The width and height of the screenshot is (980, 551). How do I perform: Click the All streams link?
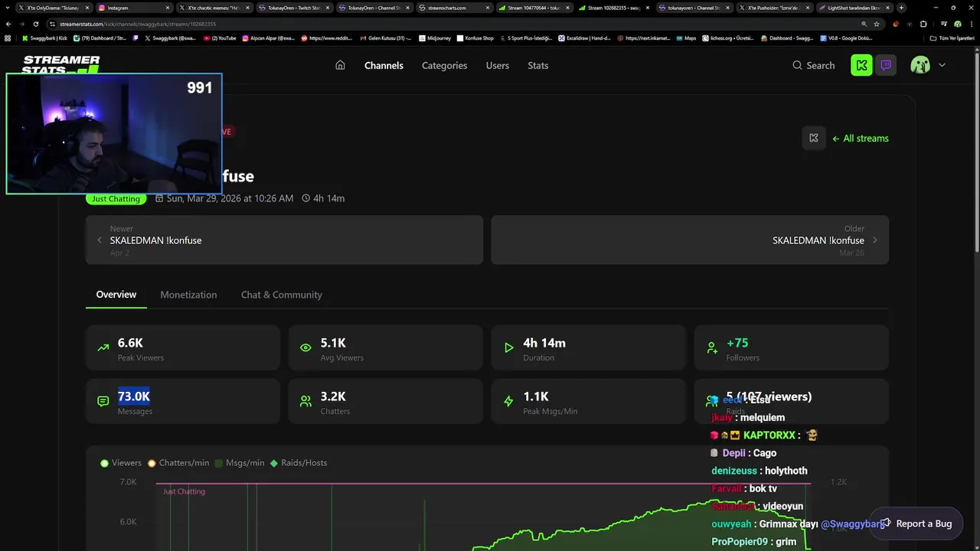pyautogui.click(x=861, y=139)
